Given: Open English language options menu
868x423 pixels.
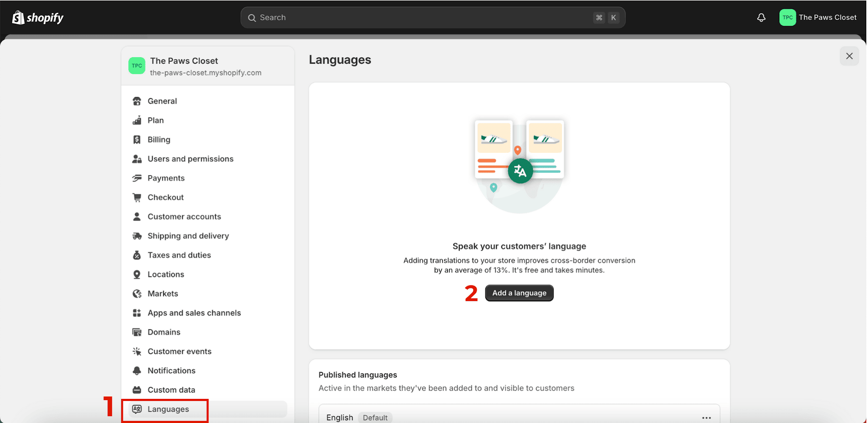Looking at the screenshot, I should [706, 417].
